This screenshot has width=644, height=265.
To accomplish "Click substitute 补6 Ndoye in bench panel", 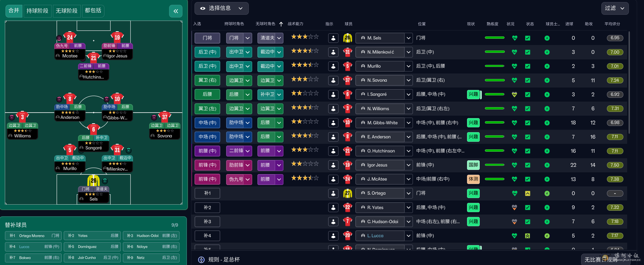I will tap(151, 247).
